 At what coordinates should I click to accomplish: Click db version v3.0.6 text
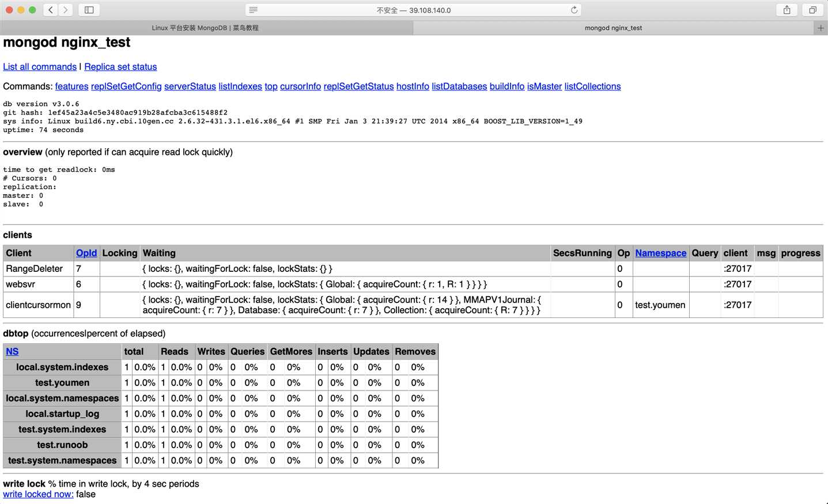click(41, 104)
